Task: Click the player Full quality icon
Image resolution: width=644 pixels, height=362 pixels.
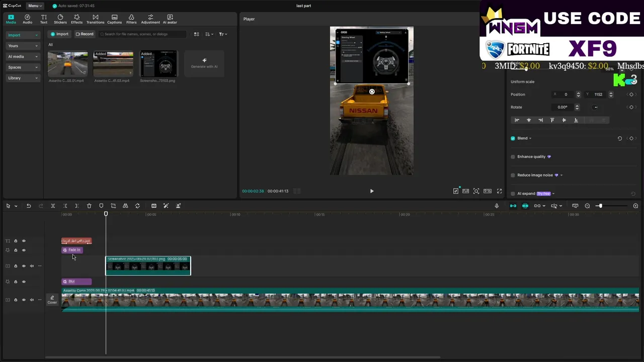Action: coord(466,191)
